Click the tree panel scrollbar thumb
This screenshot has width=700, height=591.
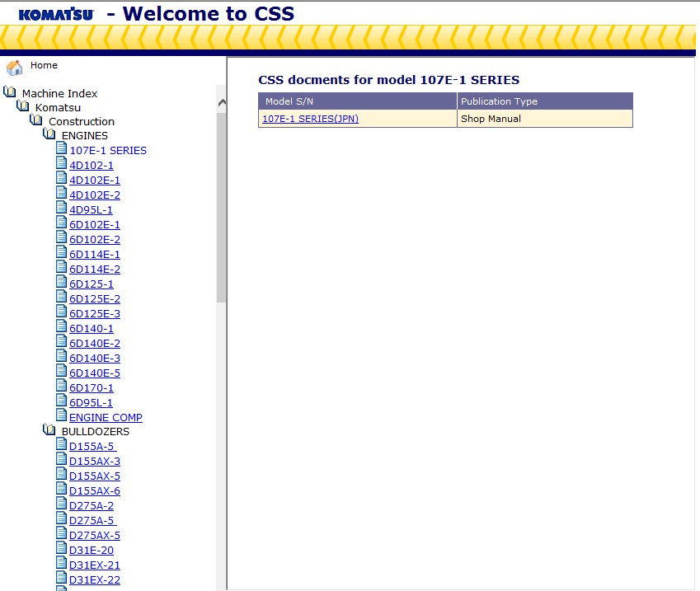[222, 208]
